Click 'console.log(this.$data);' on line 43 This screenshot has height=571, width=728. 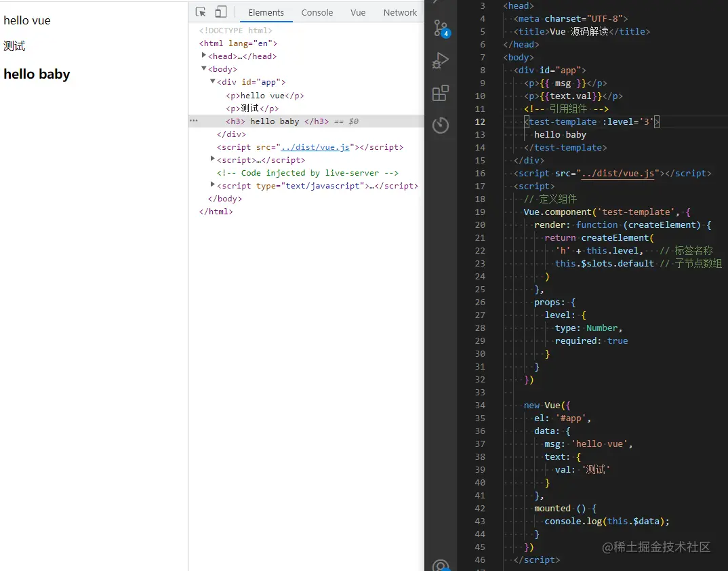[607, 521]
